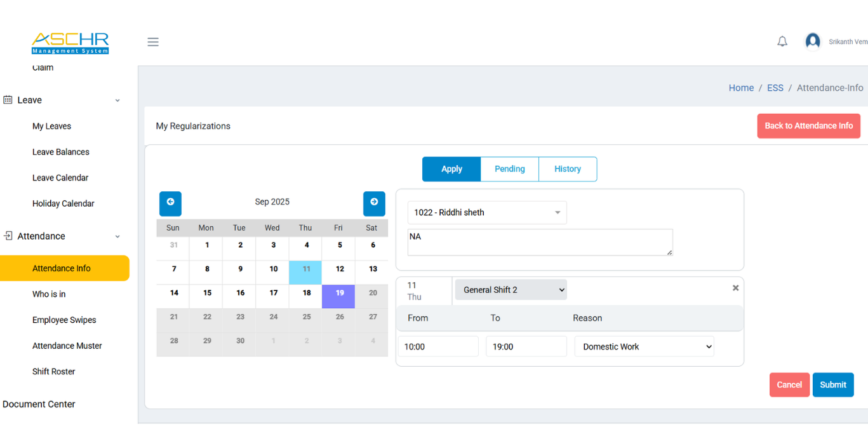Image resolution: width=868 pixels, height=441 pixels.
Task: Open the General Shift 2 dropdown
Action: pos(511,289)
